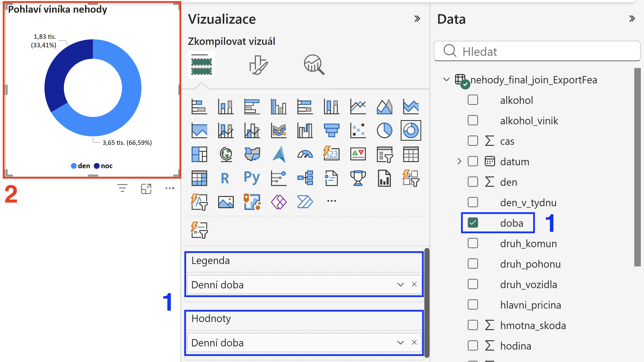Check the hmotna_skoda field
Image resolution: width=644 pixels, height=362 pixels.
pos(473,325)
